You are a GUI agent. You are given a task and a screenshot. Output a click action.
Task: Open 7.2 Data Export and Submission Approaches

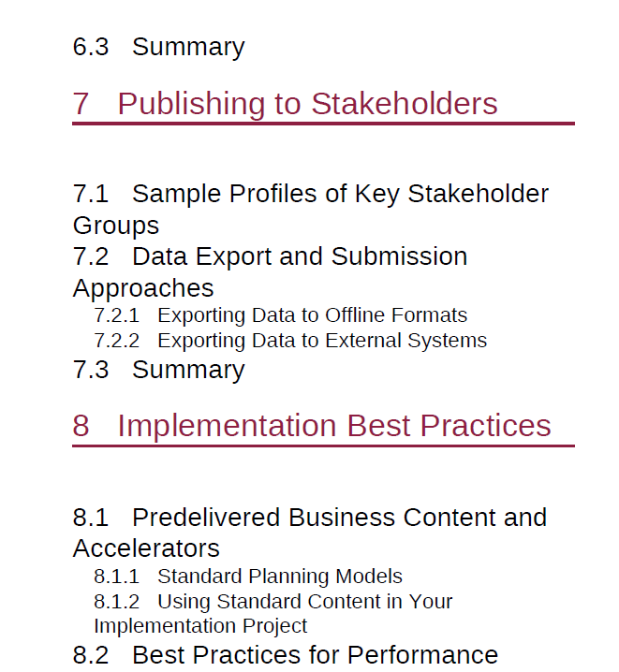pos(270,271)
